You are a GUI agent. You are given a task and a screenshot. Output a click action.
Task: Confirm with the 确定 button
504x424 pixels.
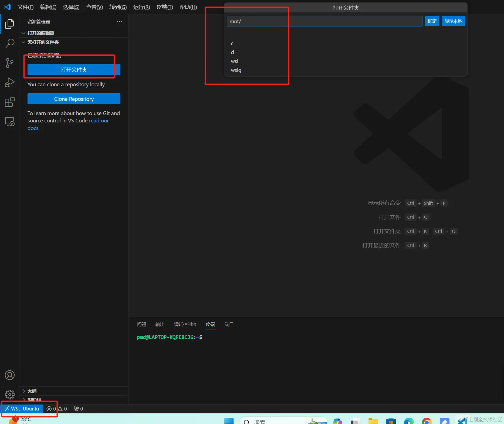[432, 21]
